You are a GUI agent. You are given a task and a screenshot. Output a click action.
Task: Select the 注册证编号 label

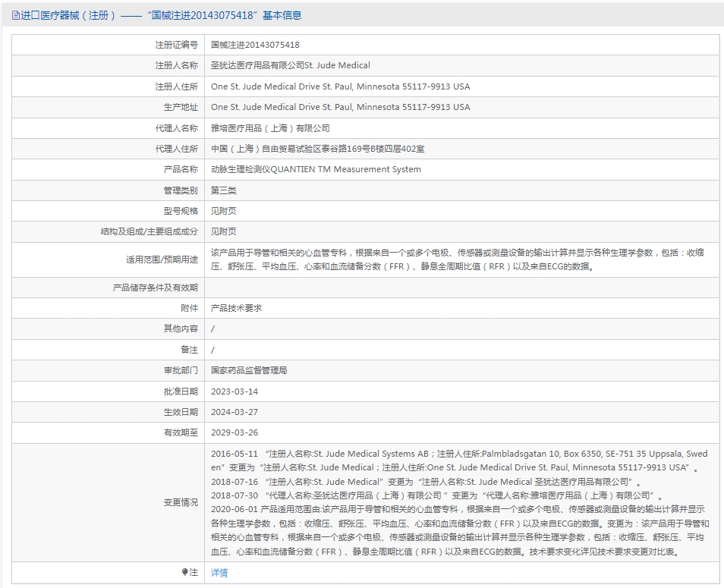coord(176,45)
